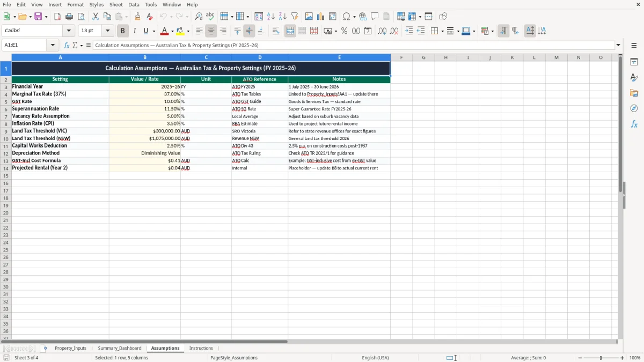Screen dimensions: 644x362
Task: Click the Cut scissors icon
Action: pos(96,17)
